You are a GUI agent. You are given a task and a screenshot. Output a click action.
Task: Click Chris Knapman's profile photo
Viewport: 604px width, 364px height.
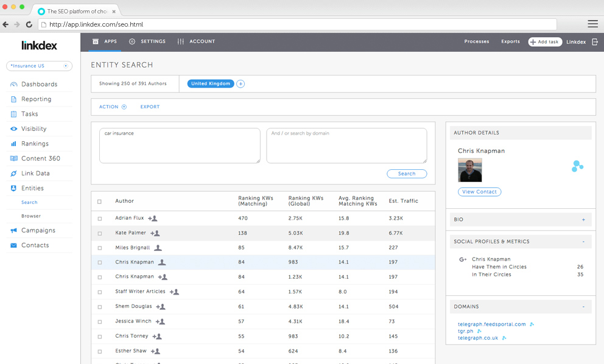click(469, 170)
